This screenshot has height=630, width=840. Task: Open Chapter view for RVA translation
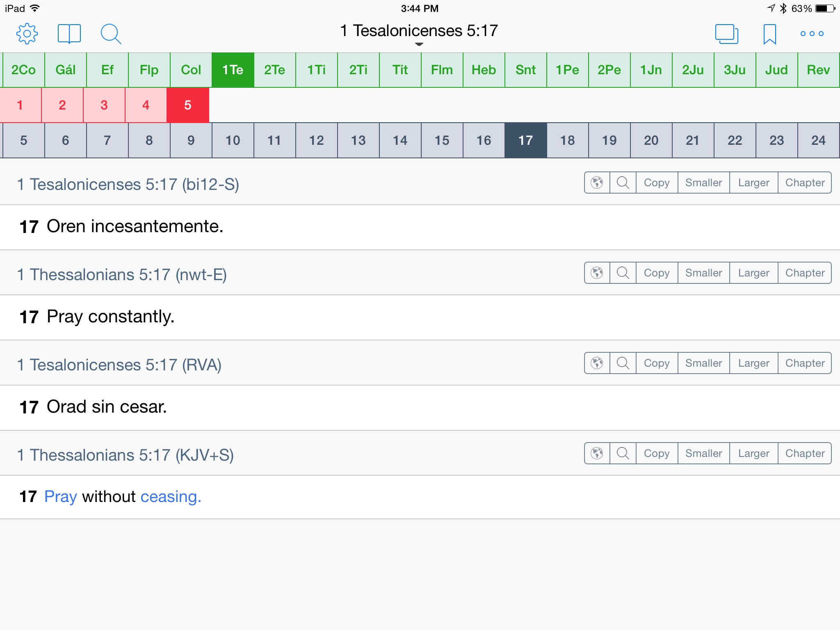(804, 363)
